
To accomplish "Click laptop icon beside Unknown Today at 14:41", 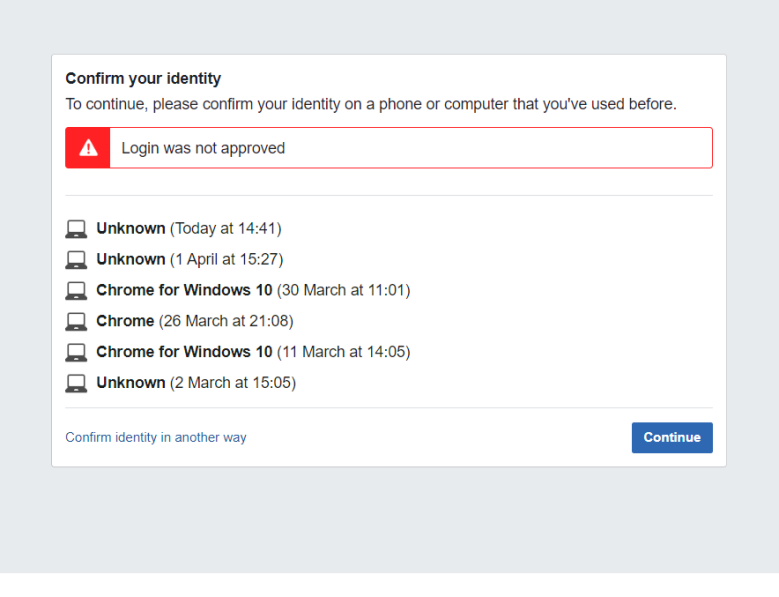I will 76,229.
